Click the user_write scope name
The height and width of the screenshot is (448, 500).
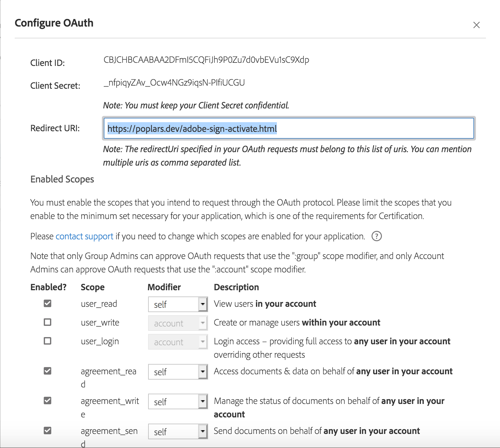(x=100, y=322)
